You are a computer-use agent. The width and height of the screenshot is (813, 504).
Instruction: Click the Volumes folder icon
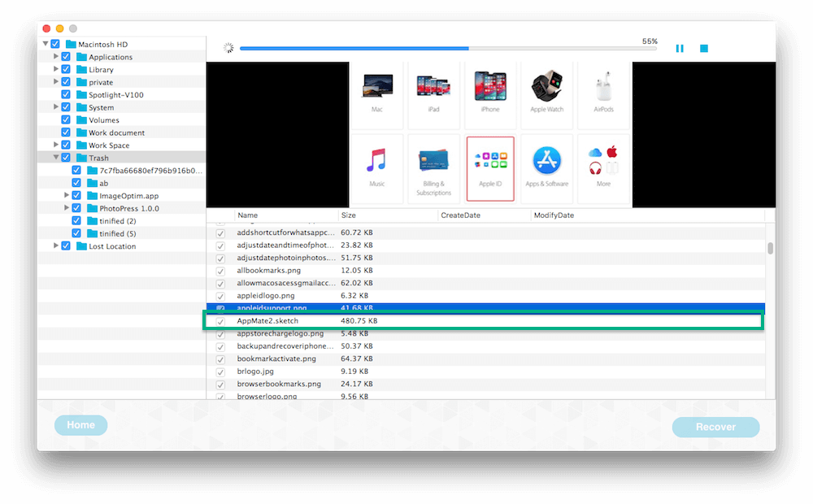pos(81,119)
